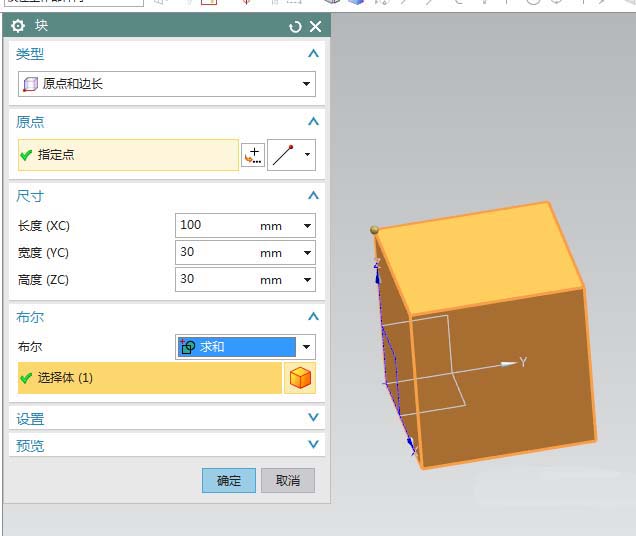Select the 指定点 row
This screenshot has height=536, width=636.
tap(128, 155)
